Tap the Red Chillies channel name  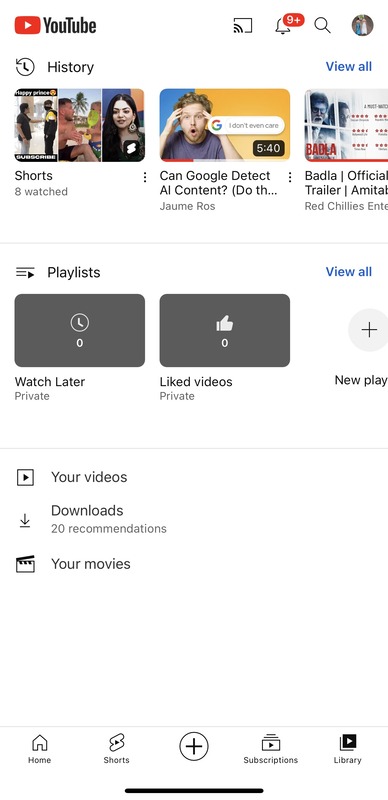click(346, 206)
